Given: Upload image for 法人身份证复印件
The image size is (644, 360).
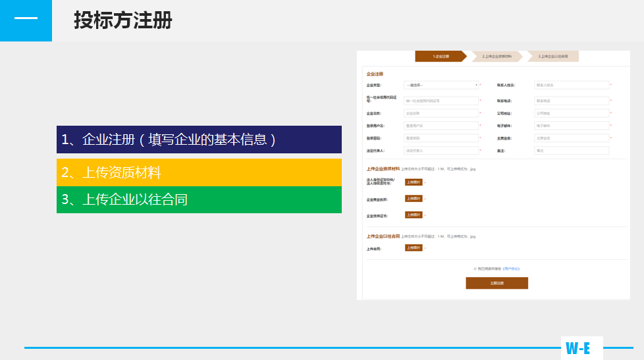Looking at the screenshot, I should coord(414,182).
